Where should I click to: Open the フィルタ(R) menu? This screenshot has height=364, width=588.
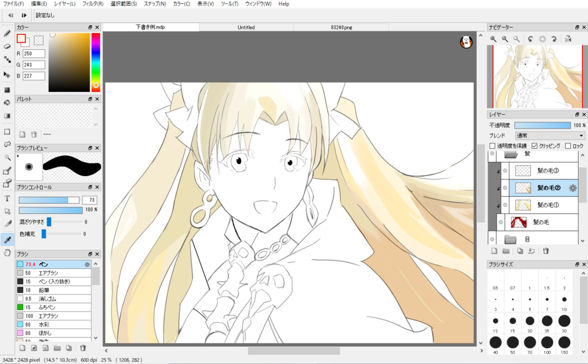coord(92,4)
